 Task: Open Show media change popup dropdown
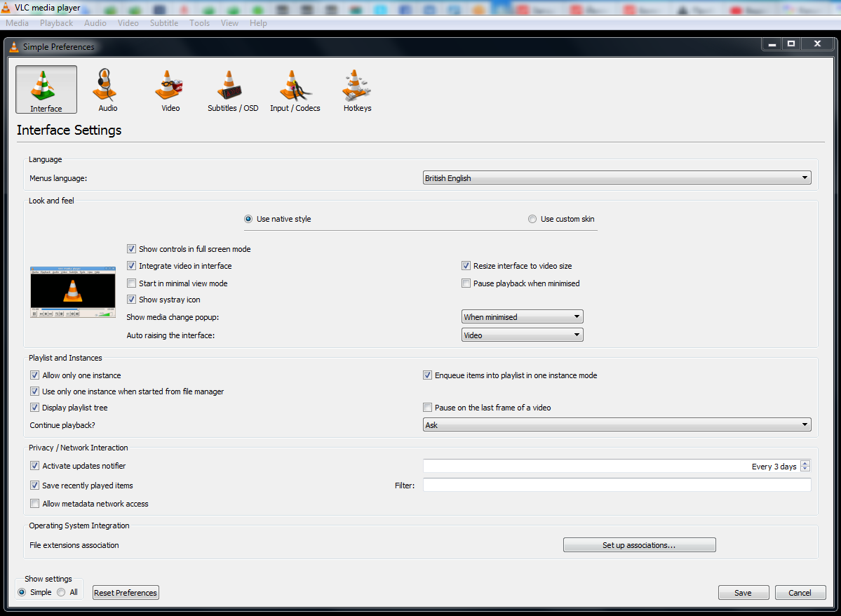(x=522, y=316)
